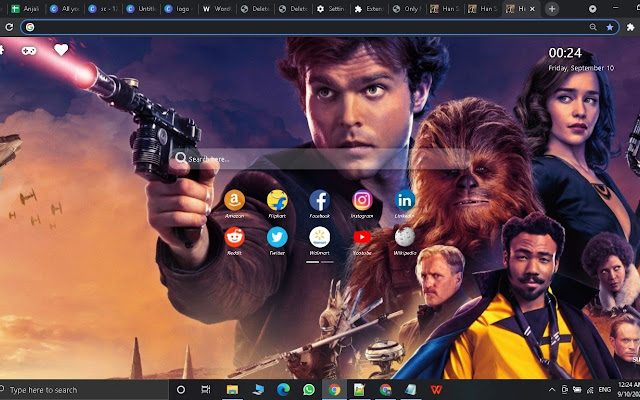640x400 pixels.
Task: Switch to the Word tab
Action: click(x=218, y=9)
